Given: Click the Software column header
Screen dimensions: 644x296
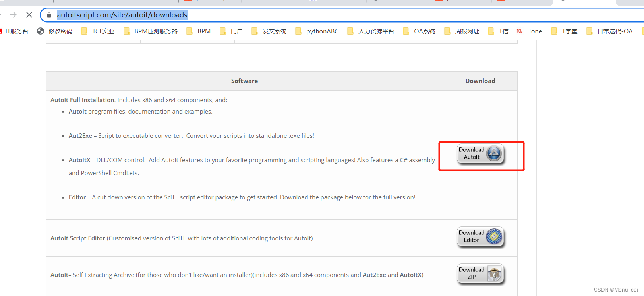Looking at the screenshot, I should [244, 81].
